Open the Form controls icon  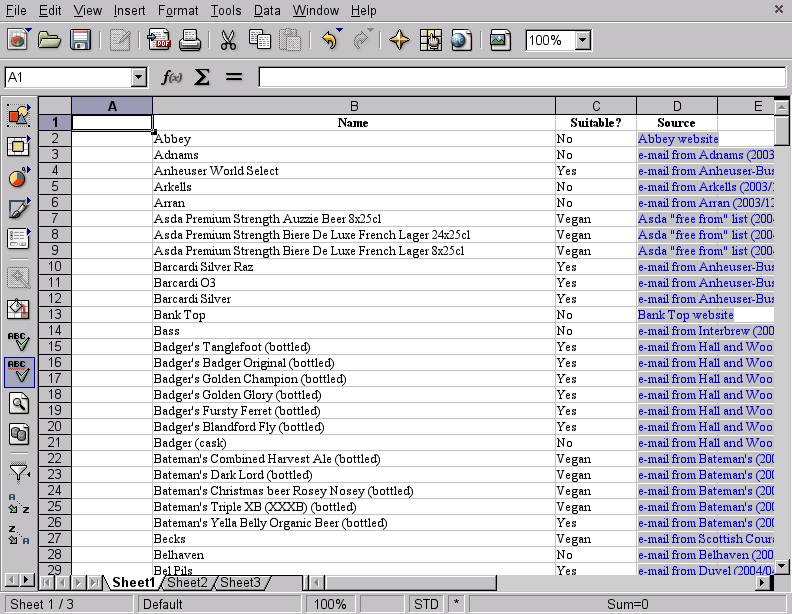click(19, 239)
